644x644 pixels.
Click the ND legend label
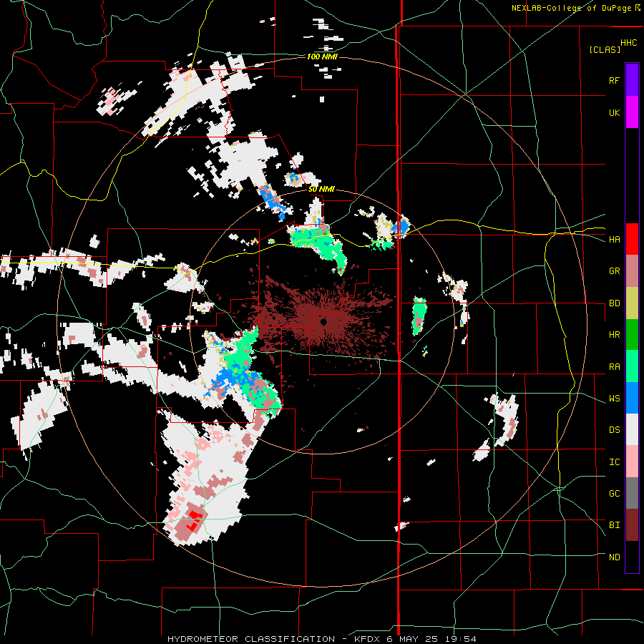614,557
